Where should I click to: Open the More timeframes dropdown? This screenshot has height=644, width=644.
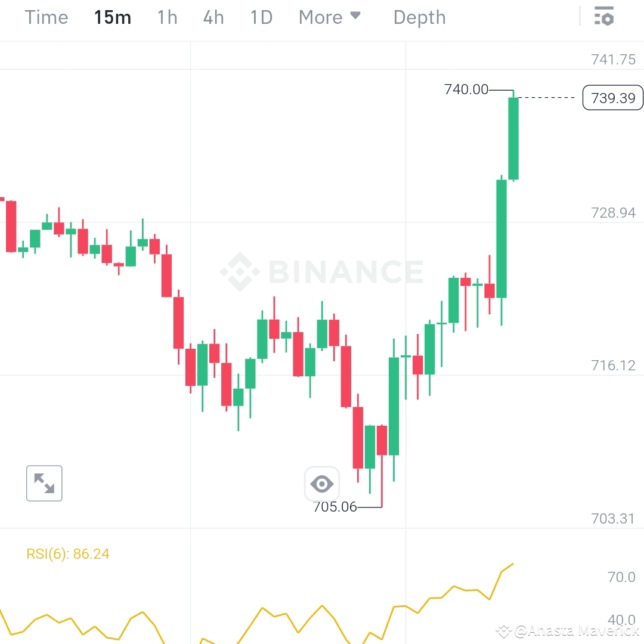click(322, 17)
